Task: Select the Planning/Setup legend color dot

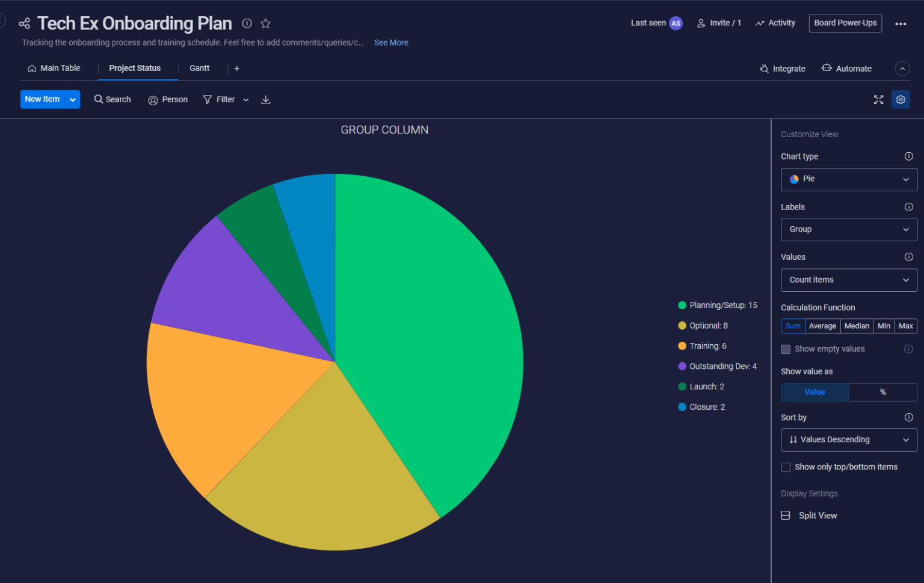Action: click(682, 305)
